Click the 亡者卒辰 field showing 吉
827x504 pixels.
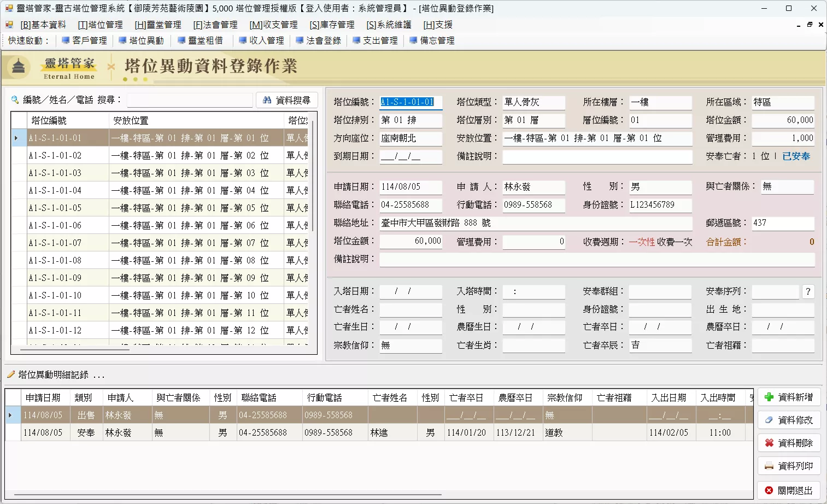pos(660,345)
